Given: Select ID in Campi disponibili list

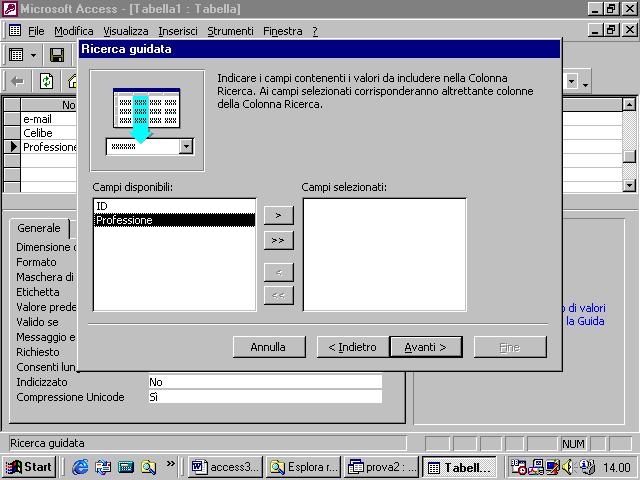Looking at the screenshot, I should point(174,206).
